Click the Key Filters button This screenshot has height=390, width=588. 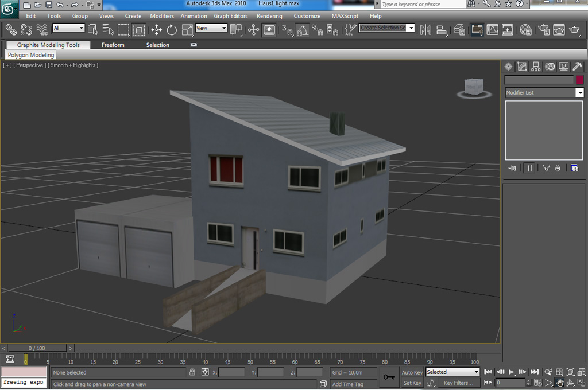[x=458, y=383]
